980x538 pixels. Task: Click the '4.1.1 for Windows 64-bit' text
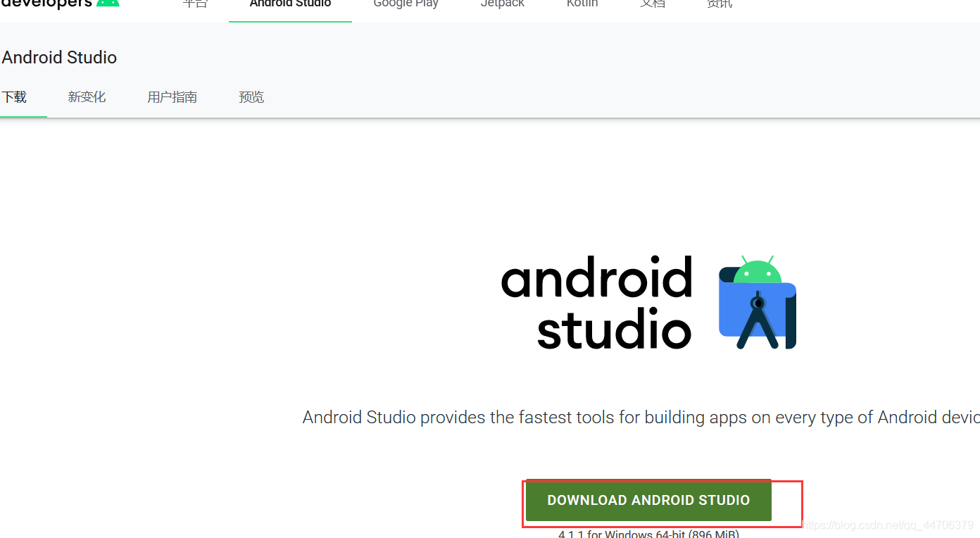coord(648,534)
